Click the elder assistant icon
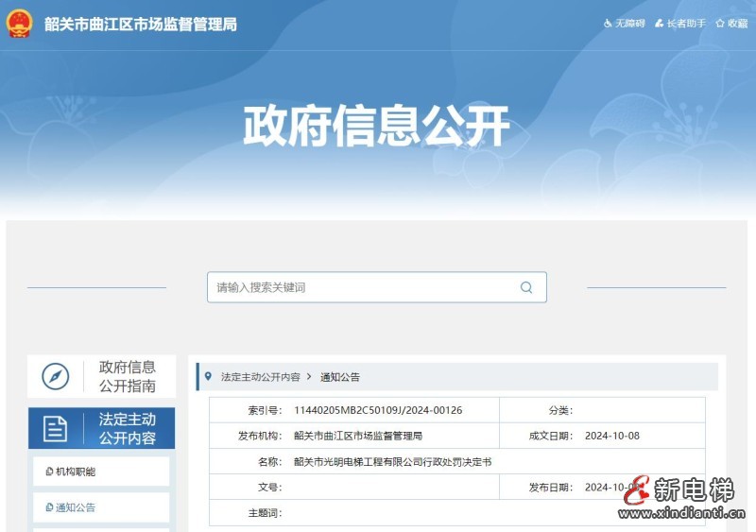 coord(659,24)
